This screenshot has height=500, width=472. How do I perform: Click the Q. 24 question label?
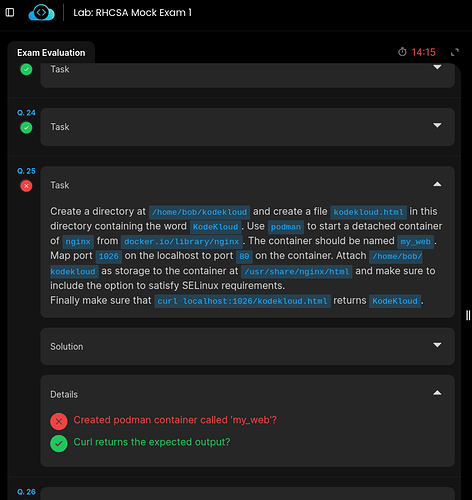[x=26, y=113]
